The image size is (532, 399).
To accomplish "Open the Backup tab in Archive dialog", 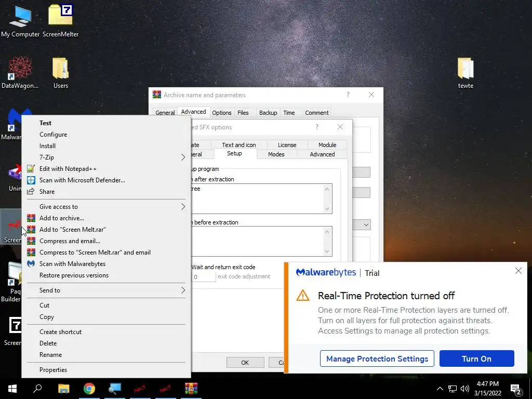I will coord(268,113).
